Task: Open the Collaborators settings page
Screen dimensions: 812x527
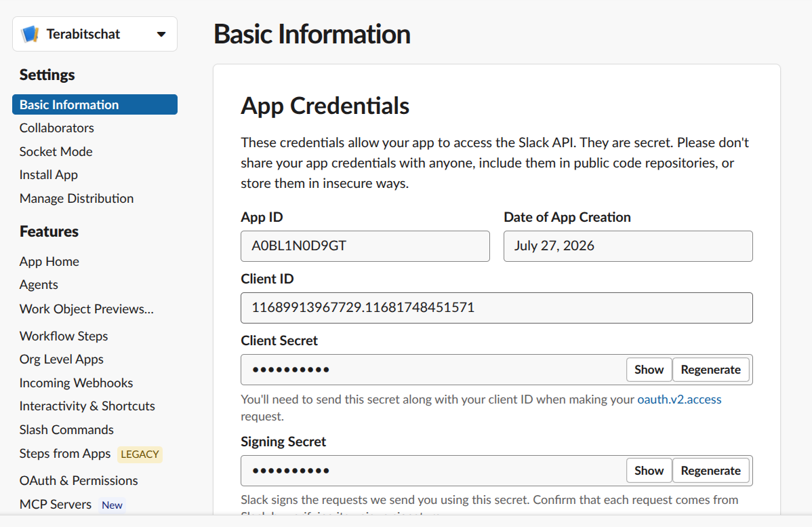Action: pos(56,128)
